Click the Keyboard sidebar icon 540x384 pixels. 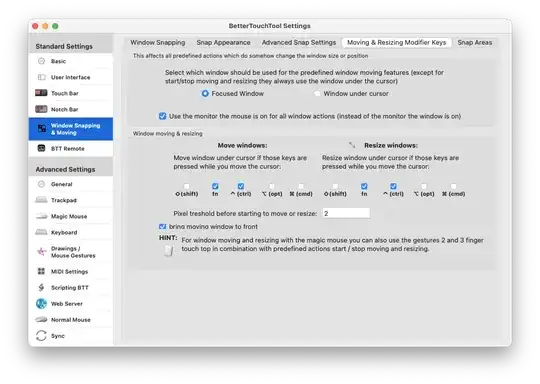pos(41,232)
